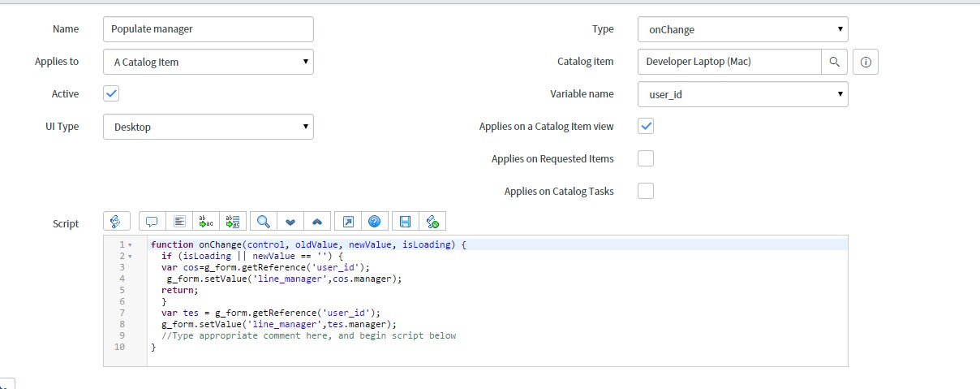980x389 pixels.
Task: Click the Name input field
Action: 208,29
